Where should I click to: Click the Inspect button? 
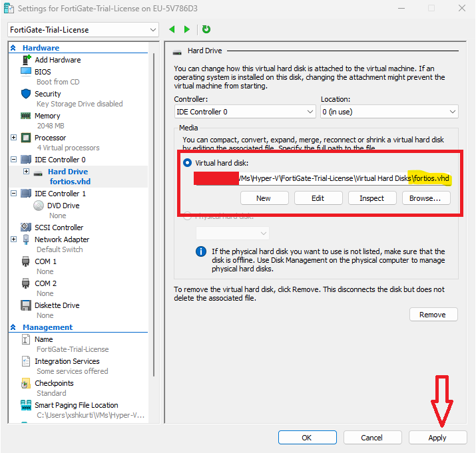(x=372, y=198)
